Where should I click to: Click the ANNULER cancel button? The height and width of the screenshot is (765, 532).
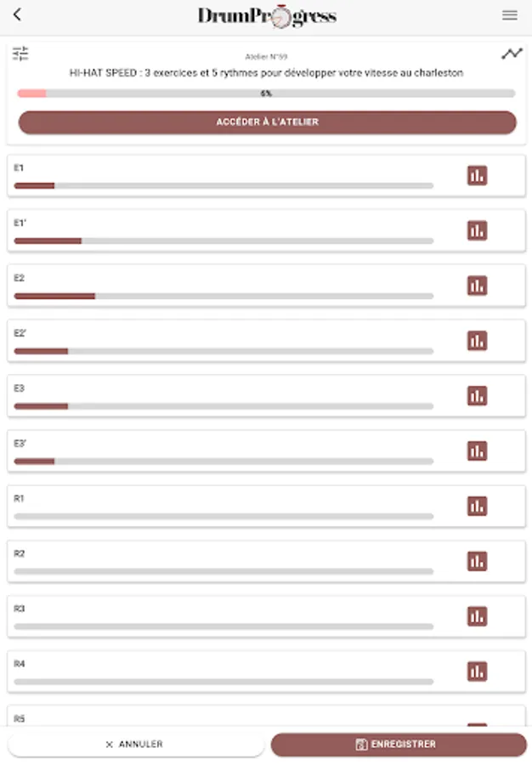(136, 745)
